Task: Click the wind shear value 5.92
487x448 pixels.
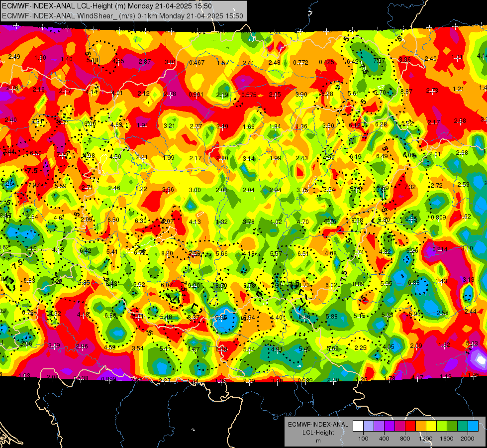Action: point(139,284)
